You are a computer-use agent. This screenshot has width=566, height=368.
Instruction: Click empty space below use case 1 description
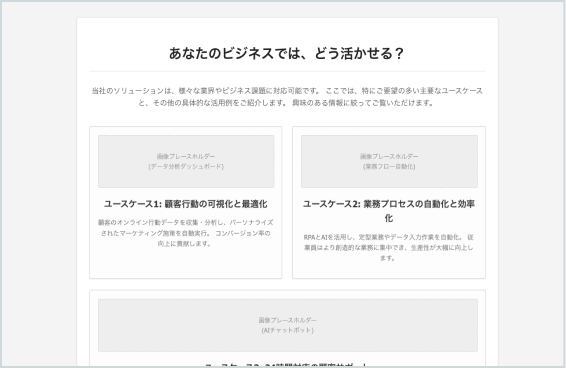(x=186, y=263)
